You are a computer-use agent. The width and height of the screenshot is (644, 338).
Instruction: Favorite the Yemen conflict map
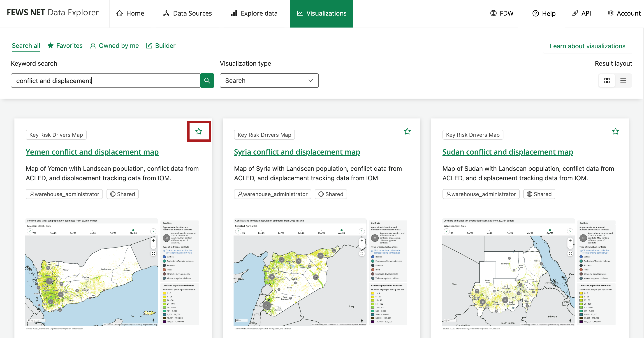199,131
